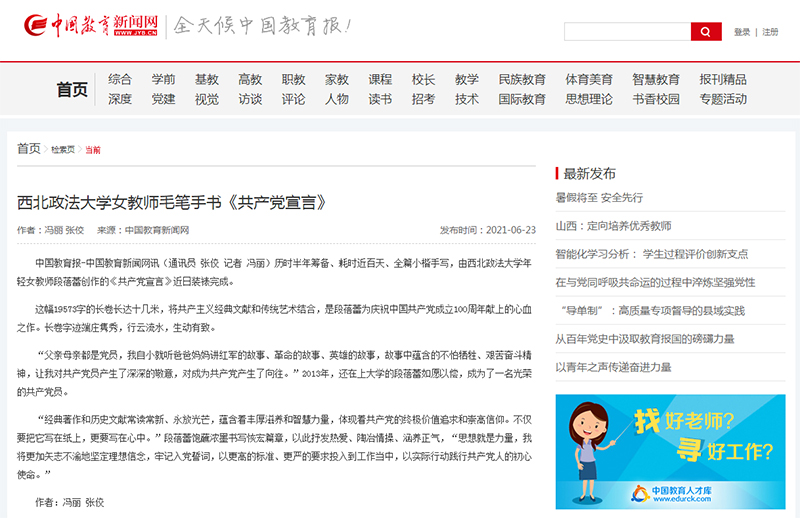Navigate to 书香校园 section
This screenshot has width=800, height=518.
click(x=656, y=99)
